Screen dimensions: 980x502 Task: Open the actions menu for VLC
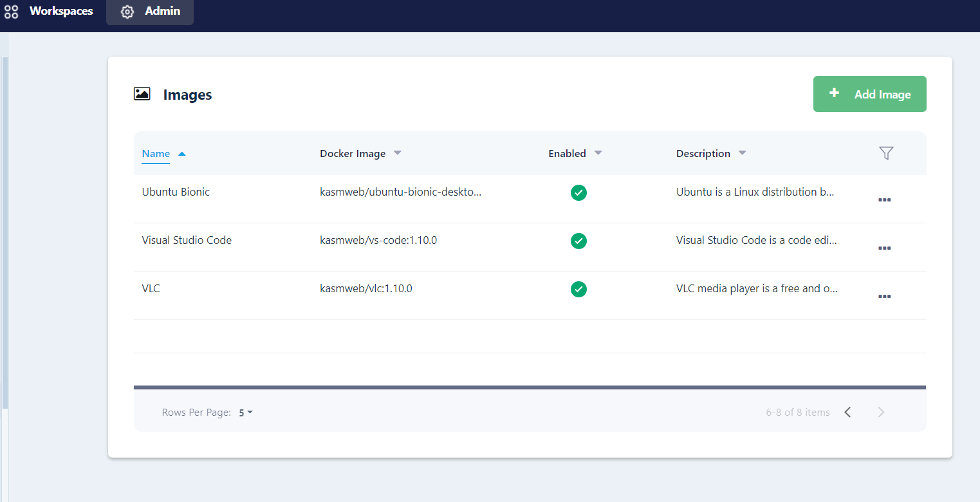click(884, 296)
